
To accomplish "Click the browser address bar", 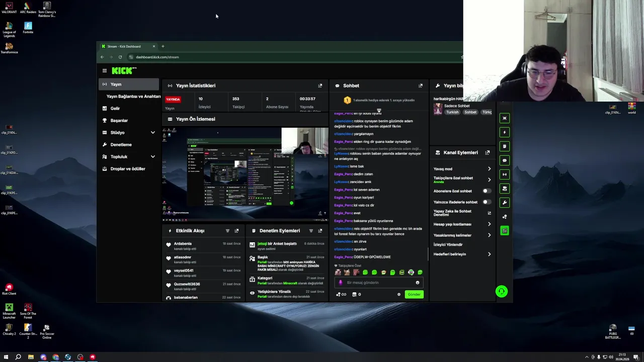I will [292, 57].
